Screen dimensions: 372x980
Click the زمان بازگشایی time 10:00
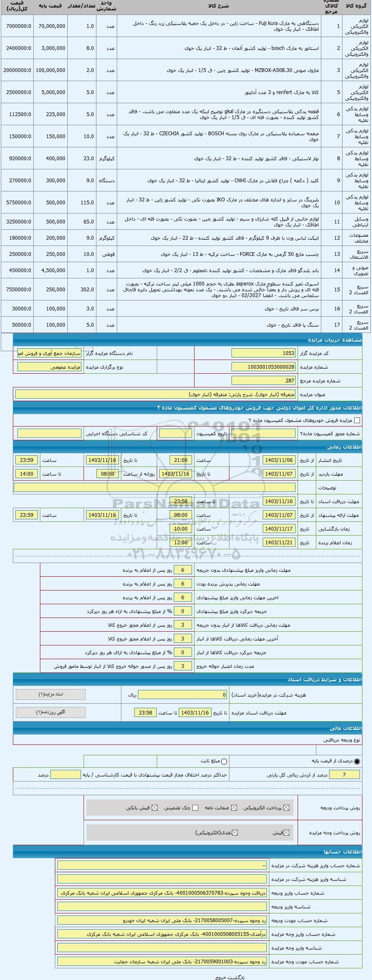pyautogui.click(x=181, y=529)
